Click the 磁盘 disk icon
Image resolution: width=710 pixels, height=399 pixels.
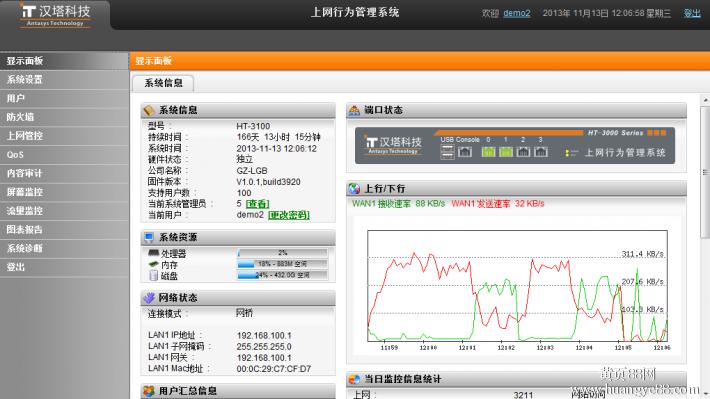tap(154, 275)
